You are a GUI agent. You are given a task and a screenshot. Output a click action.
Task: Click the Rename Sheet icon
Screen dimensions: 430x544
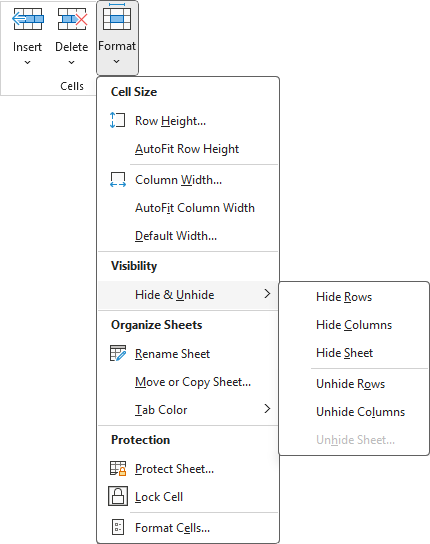tap(118, 353)
